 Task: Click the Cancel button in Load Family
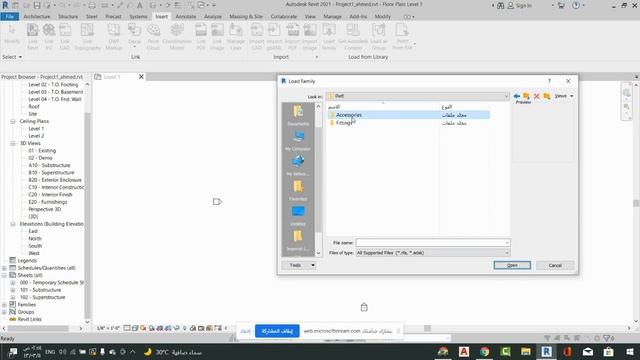[x=555, y=265]
